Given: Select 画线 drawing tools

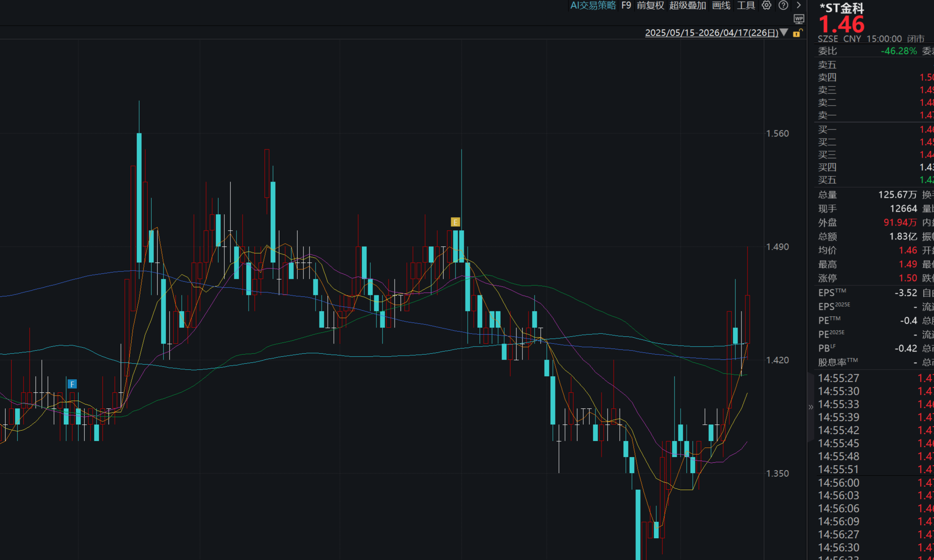Looking at the screenshot, I should pyautogui.click(x=721, y=5).
